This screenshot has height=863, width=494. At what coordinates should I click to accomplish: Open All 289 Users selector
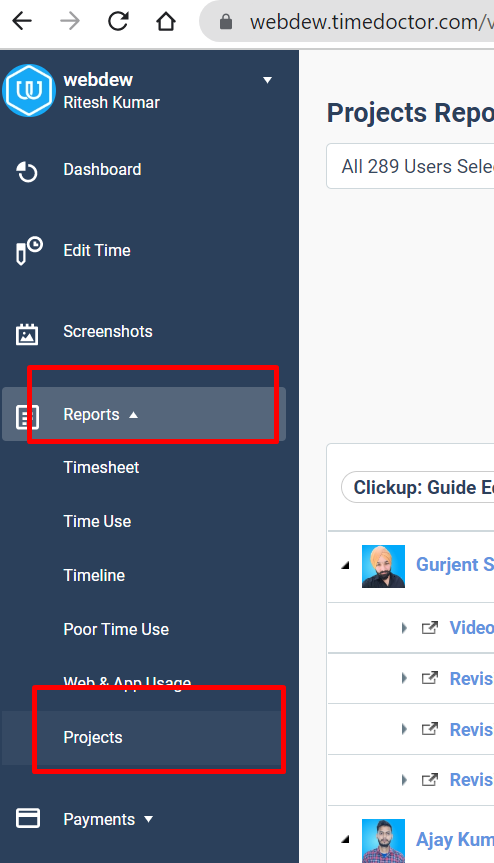pyautogui.click(x=410, y=166)
